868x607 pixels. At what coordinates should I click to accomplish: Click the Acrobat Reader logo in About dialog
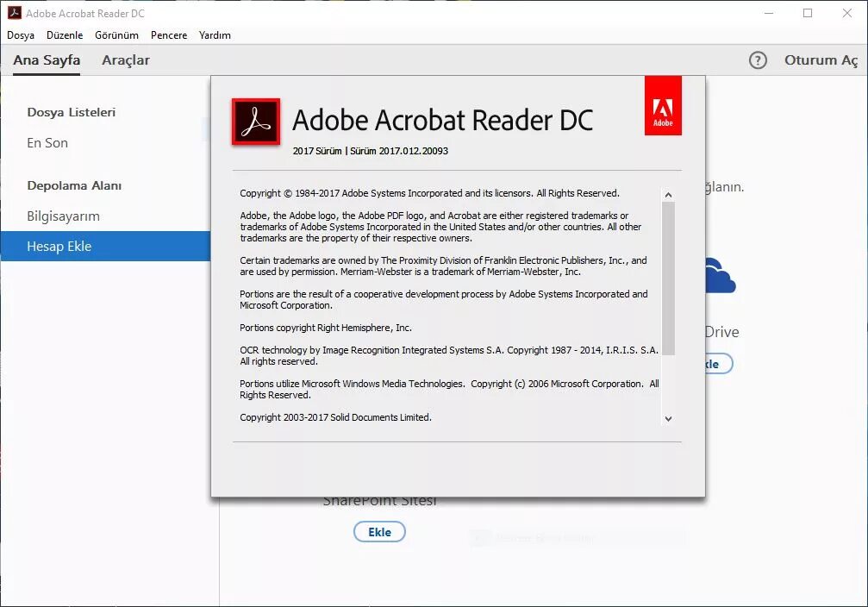tap(256, 122)
